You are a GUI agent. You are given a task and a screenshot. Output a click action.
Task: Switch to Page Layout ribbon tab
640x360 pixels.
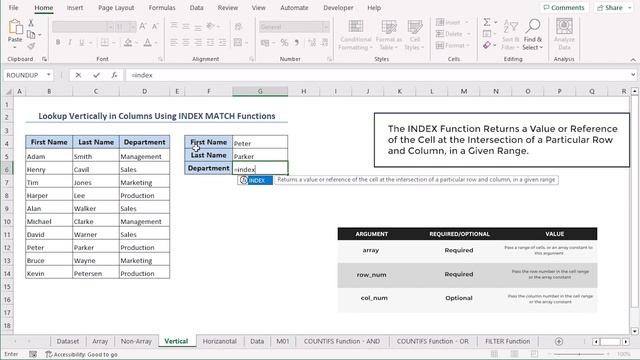coord(116,8)
